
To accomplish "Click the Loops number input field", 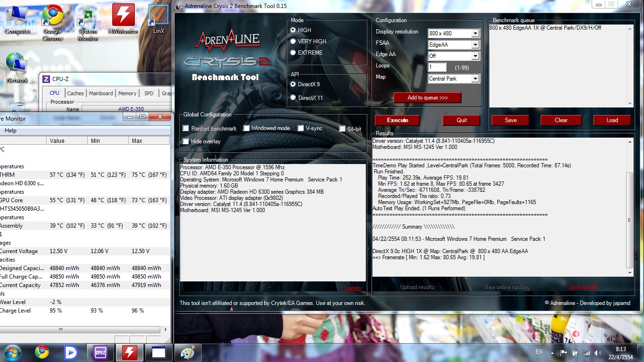I will (x=438, y=67).
